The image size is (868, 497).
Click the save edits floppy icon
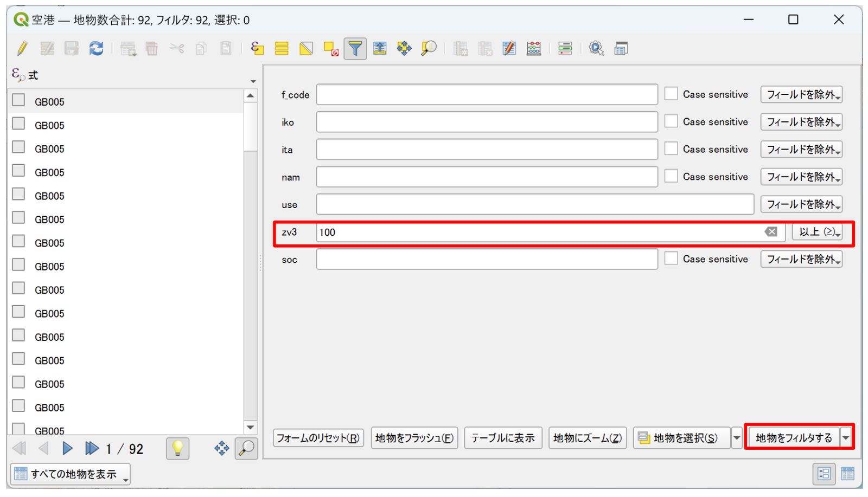coord(72,49)
